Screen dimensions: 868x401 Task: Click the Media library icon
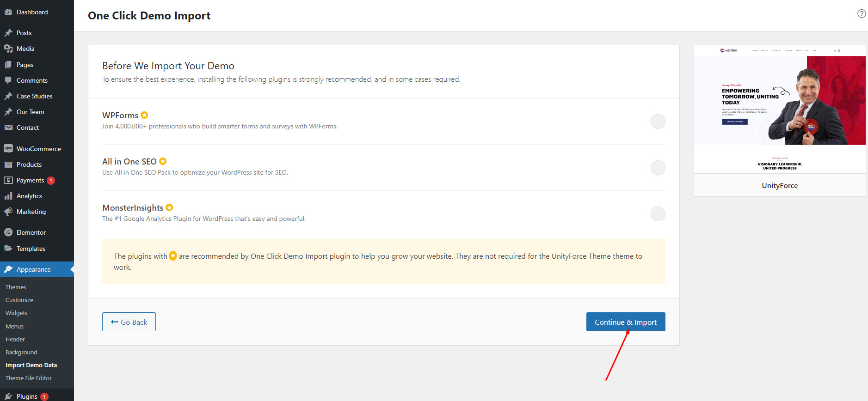point(8,49)
